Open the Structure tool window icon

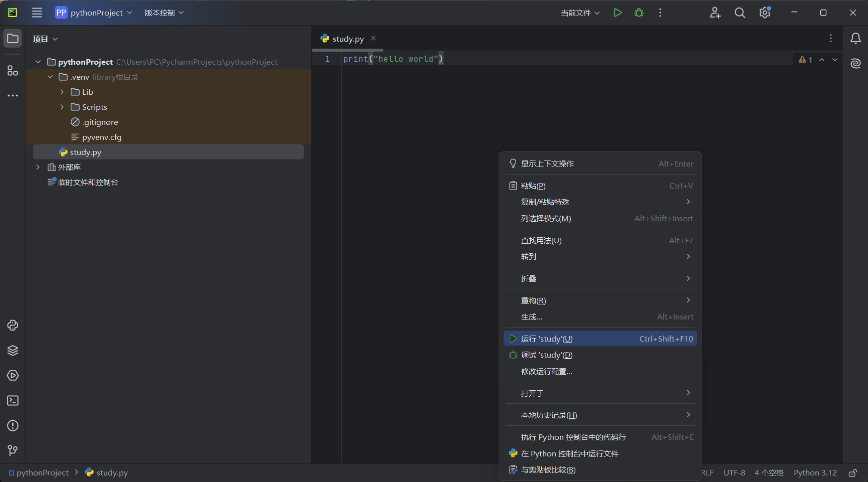(x=13, y=71)
